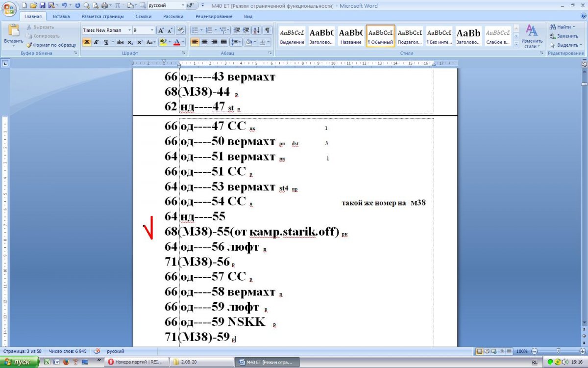
Task: Click the zoom in plus button
Action: point(583,351)
